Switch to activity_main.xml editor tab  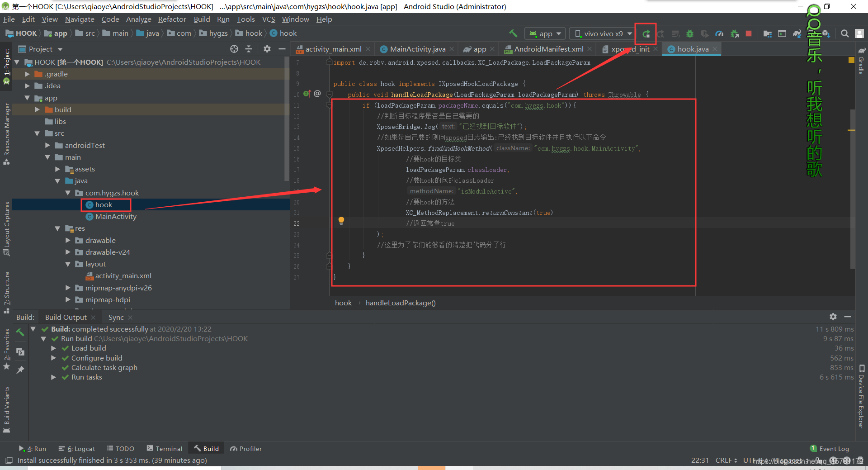point(333,49)
